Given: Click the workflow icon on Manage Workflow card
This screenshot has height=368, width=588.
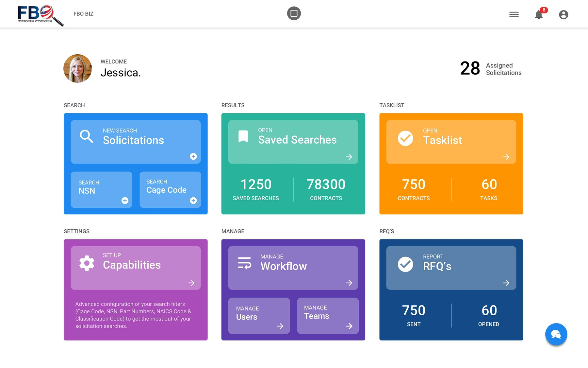Looking at the screenshot, I should pos(244,263).
